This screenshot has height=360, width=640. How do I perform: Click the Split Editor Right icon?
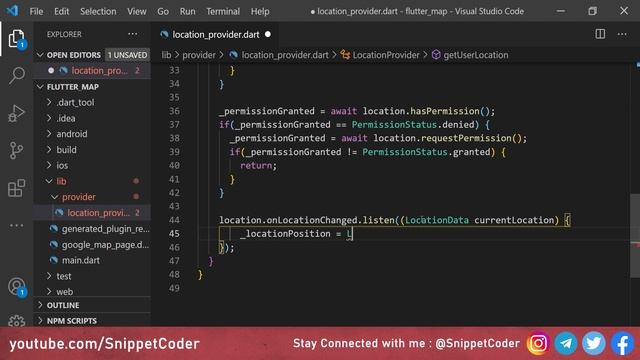600,34
